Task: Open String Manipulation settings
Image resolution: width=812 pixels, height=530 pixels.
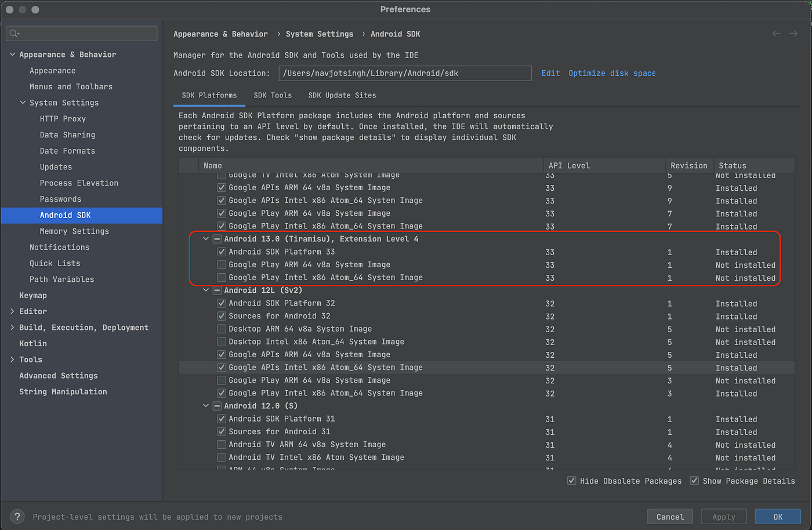Action: (63, 392)
